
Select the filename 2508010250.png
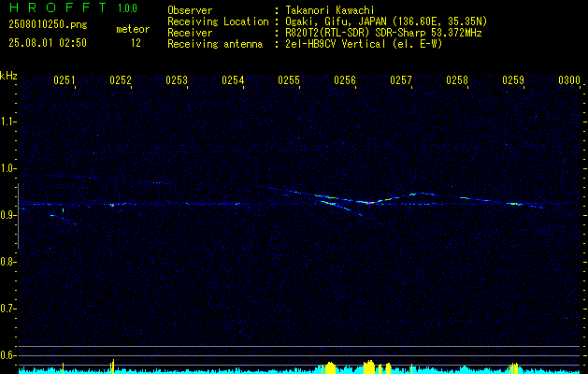48,24
